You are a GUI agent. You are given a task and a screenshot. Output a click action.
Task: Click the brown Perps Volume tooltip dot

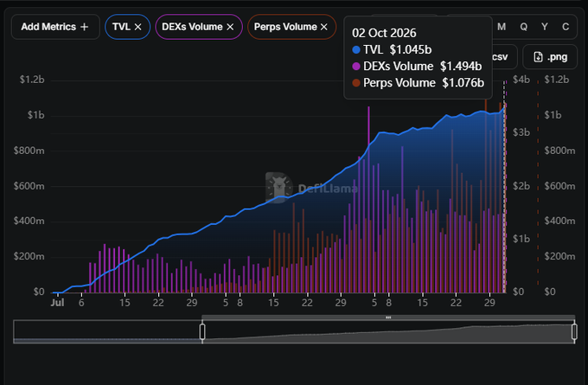tap(356, 83)
